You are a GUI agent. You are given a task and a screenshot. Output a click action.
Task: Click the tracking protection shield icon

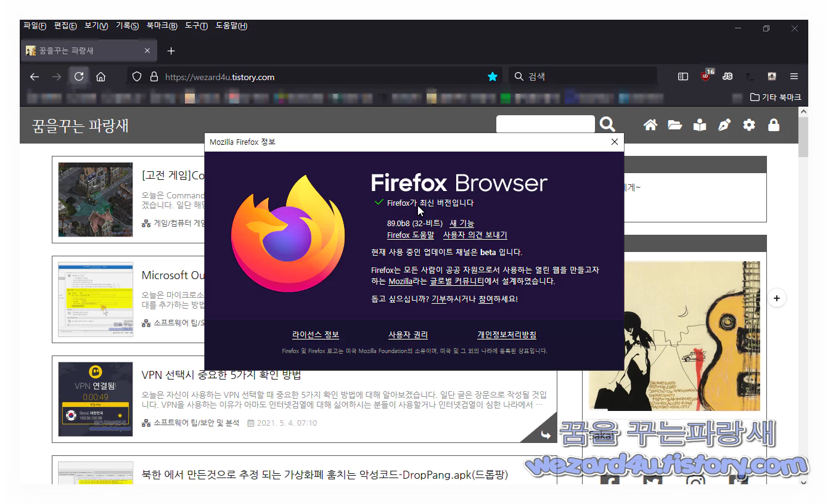(x=136, y=76)
